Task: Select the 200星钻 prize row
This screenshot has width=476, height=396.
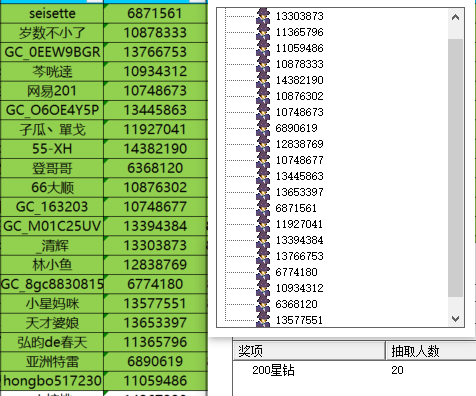Action: [354, 370]
